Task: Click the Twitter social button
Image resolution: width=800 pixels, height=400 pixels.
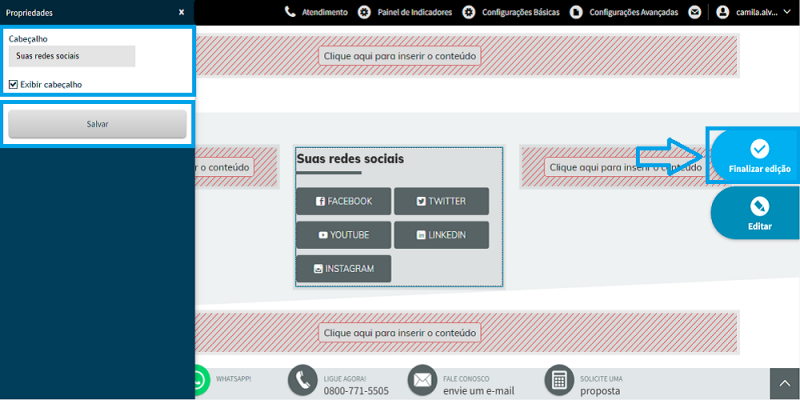Action: click(441, 201)
